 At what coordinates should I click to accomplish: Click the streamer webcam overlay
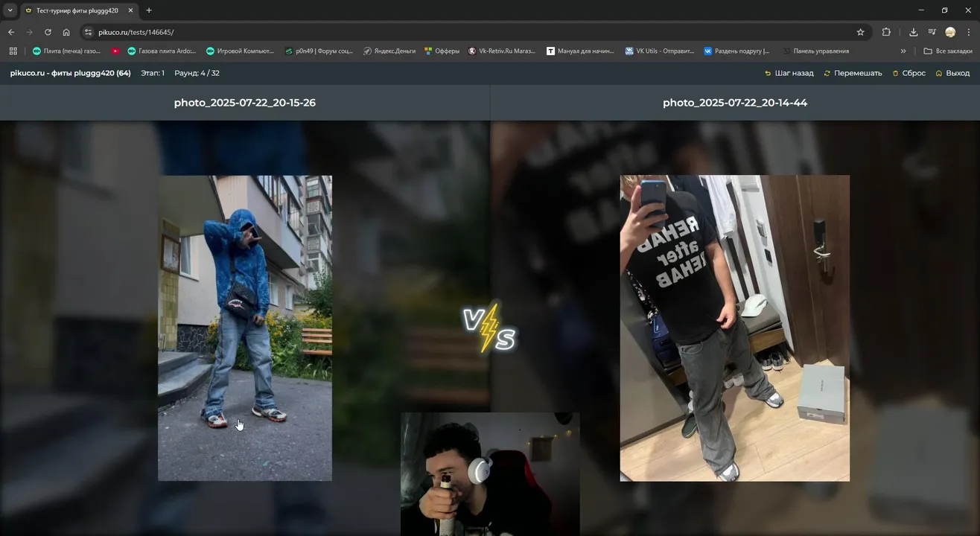tap(490, 474)
